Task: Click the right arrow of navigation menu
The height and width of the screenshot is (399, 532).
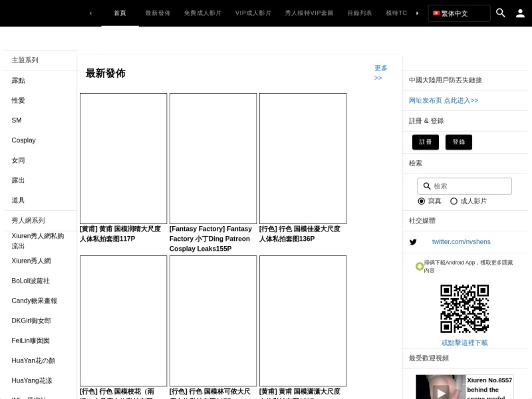Action: coord(417,13)
